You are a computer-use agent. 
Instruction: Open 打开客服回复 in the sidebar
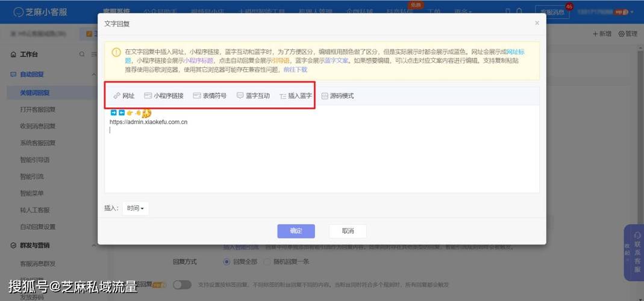pyautogui.click(x=38, y=110)
